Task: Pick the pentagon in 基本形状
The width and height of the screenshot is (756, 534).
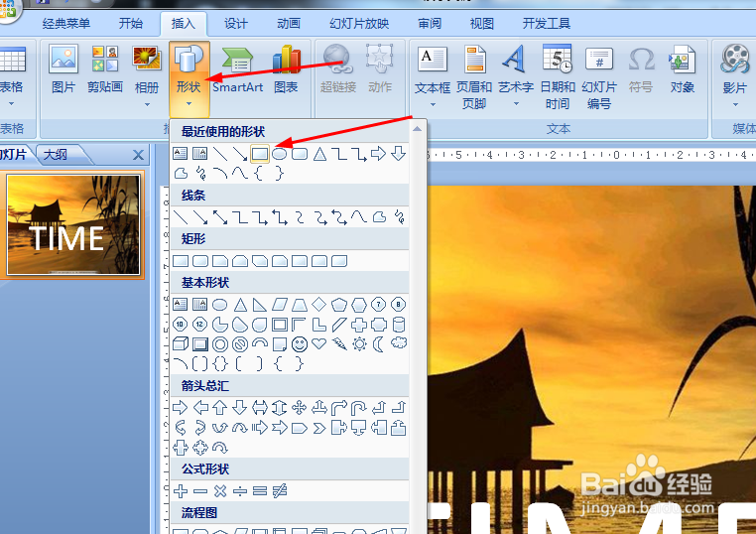Action: (x=339, y=305)
